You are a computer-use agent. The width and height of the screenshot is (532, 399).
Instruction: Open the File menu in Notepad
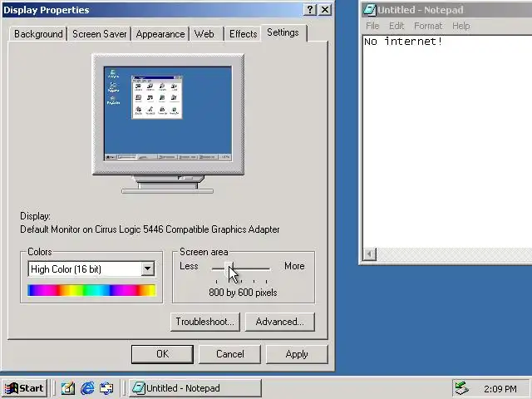pyautogui.click(x=372, y=26)
